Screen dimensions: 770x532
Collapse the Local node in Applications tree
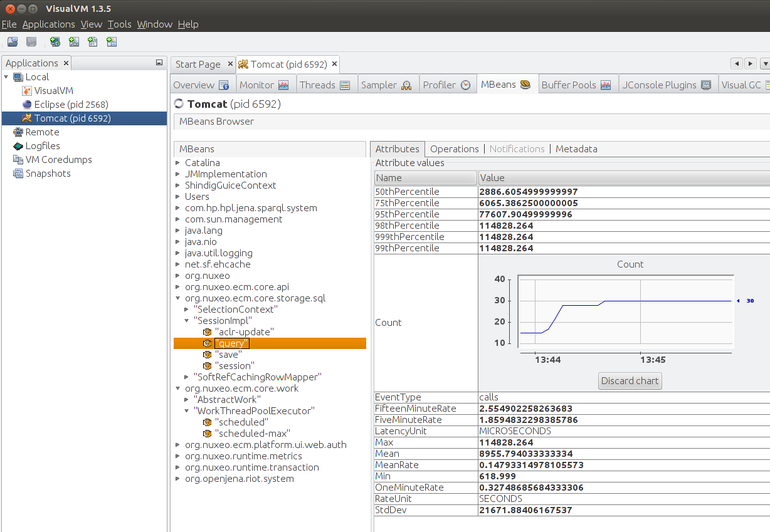pyautogui.click(x=7, y=77)
